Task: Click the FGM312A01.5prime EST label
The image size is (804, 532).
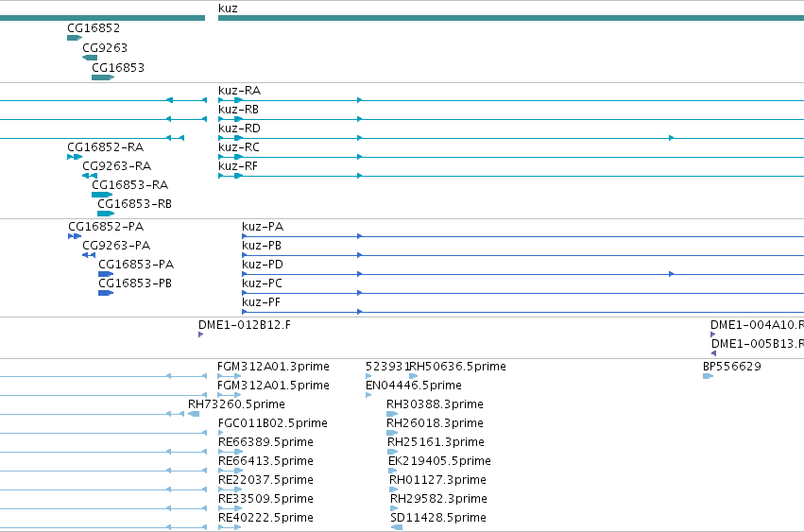Action: click(273, 386)
